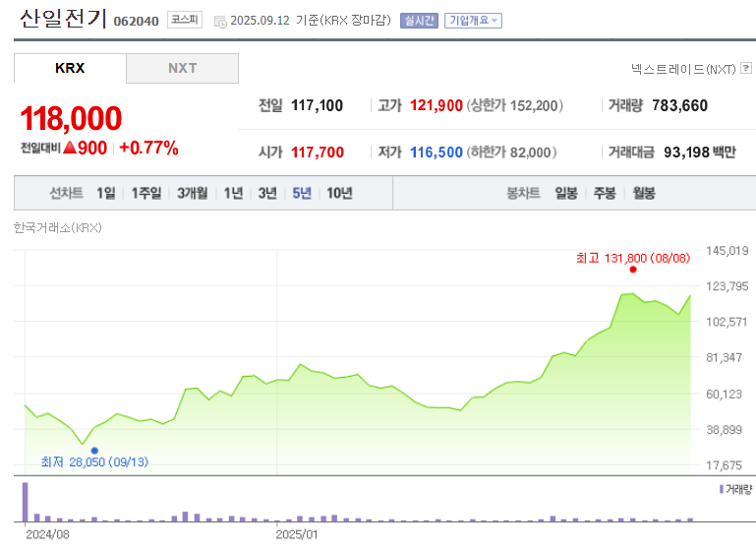Switch to the KRX tab
The image size is (756, 549).
pyautogui.click(x=70, y=68)
